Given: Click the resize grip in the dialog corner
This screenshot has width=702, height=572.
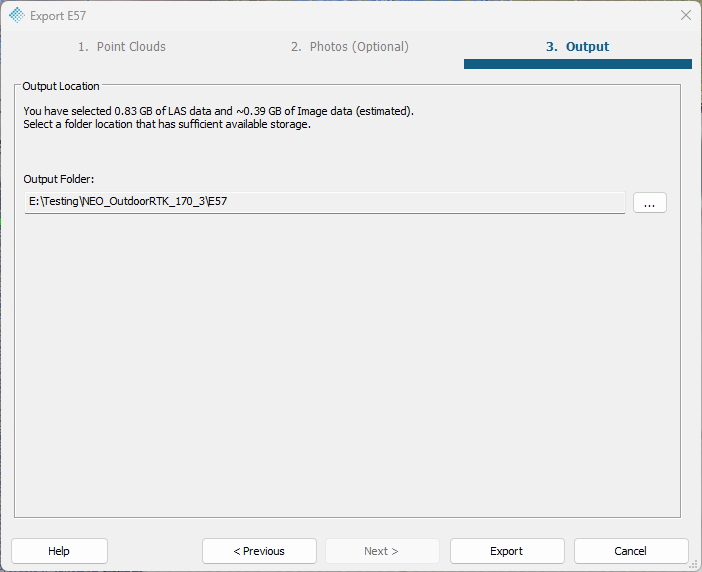Looking at the screenshot, I should pyautogui.click(x=694, y=566).
